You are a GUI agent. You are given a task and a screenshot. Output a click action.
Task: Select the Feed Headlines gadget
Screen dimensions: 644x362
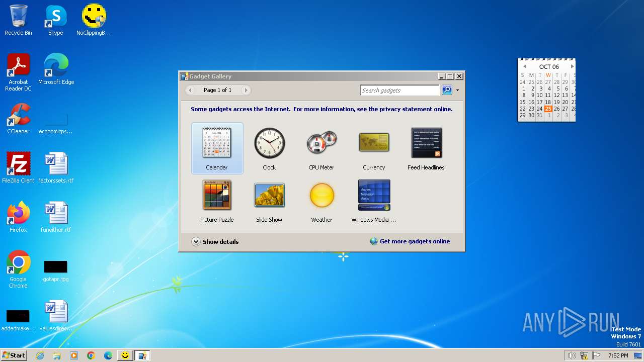click(x=426, y=148)
